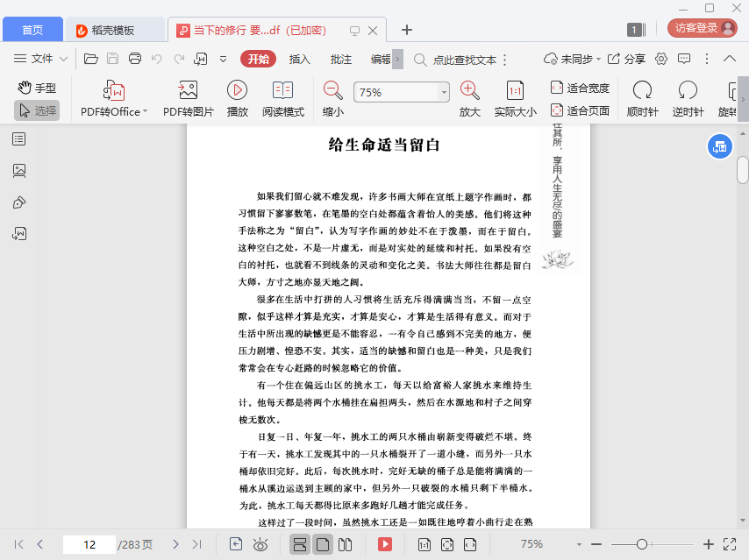Screen dimensions: 749x560
Task: Click the red play button in status bar
Action: (385, 544)
